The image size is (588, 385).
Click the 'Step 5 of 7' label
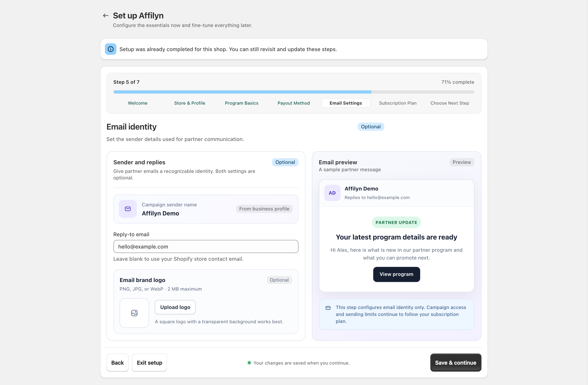(x=126, y=82)
